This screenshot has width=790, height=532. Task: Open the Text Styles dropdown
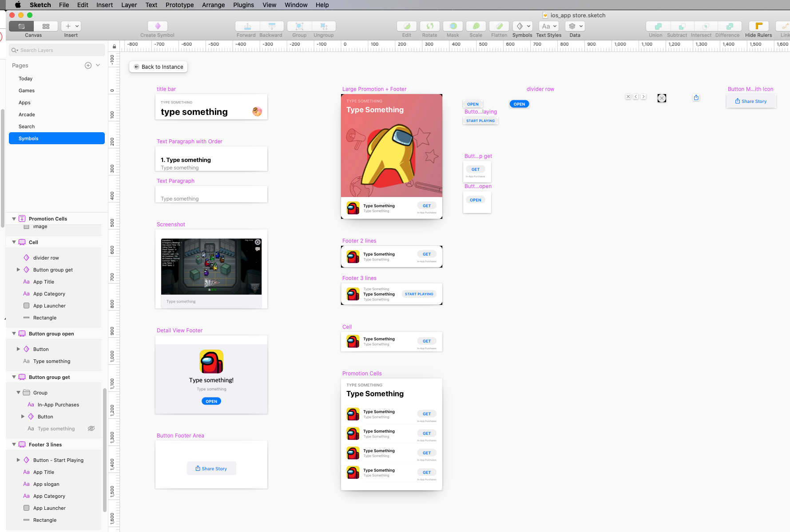click(x=549, y=26)
